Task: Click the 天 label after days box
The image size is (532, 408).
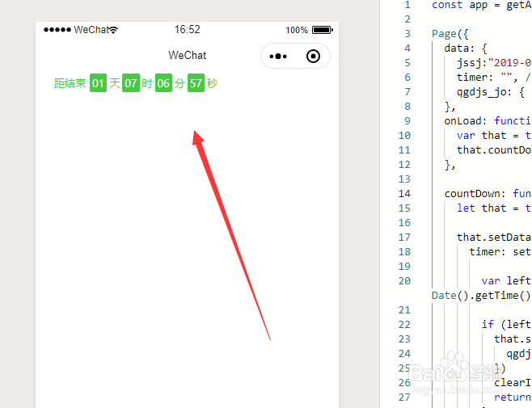Action: click(114, 83)
